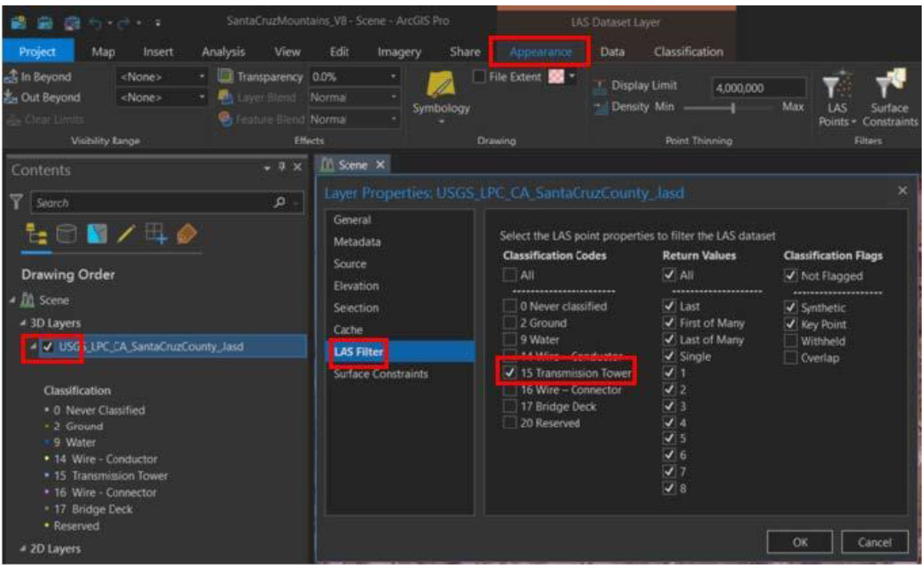Select Elevation in Layer Properties sidebar

pos(356,286)
